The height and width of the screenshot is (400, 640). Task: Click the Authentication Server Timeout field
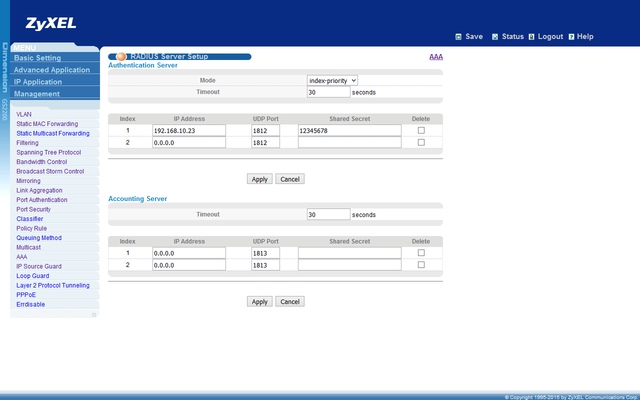click(329, 92)
